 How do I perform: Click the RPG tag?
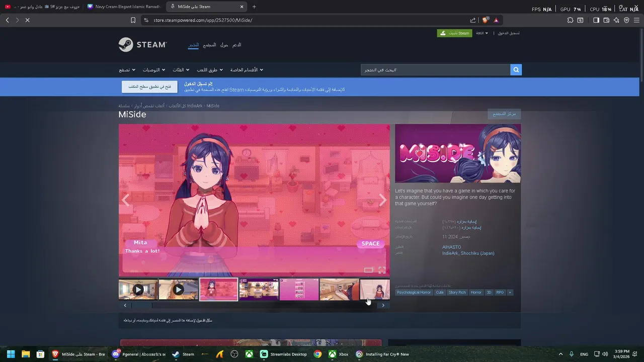tap(500, 292)
